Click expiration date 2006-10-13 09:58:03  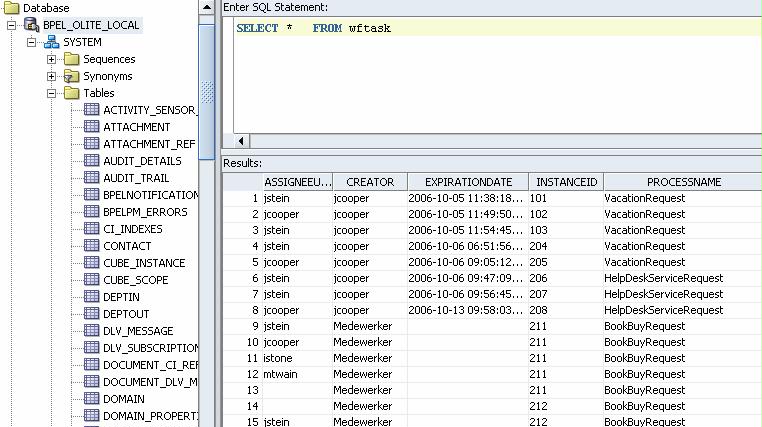(466, 310)
